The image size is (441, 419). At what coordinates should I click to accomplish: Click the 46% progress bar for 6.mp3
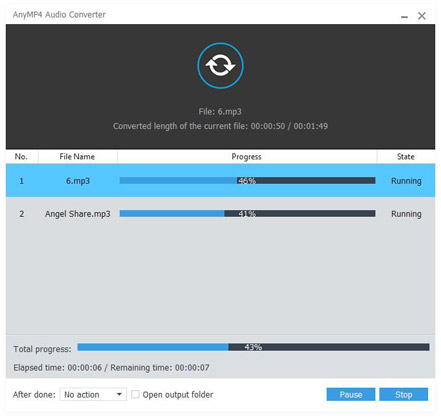[x=247, y=180]
